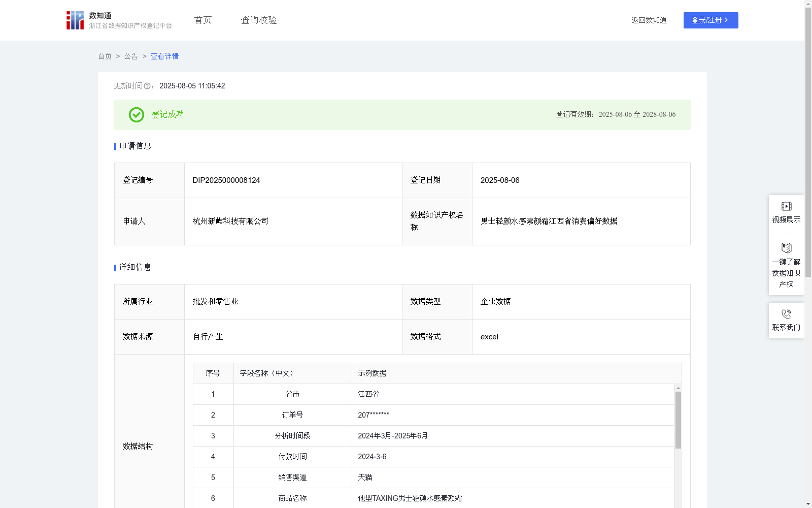
Task: Click the 2024-3-6 example value
Action: (372, 457)
